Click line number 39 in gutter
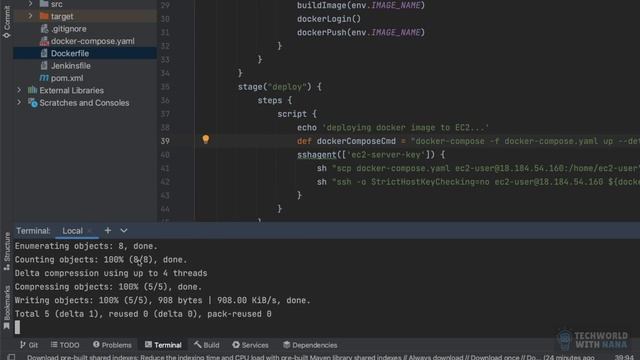Image resolution: width=640 pixels, height=360 pixels. (165, 141)
